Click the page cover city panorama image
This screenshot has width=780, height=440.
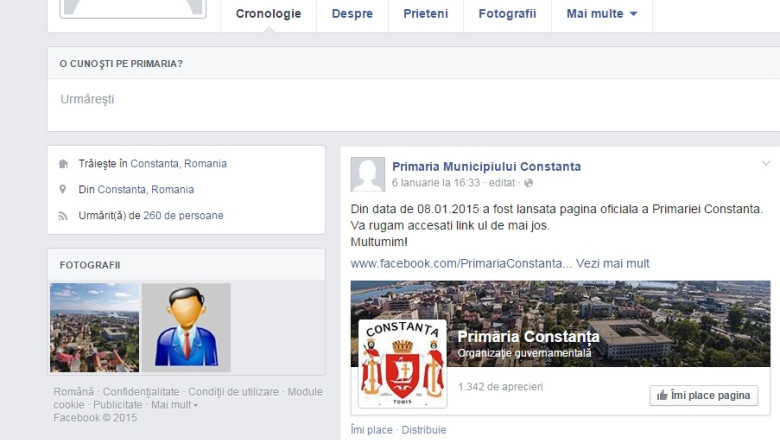click(x=560, y=324)
